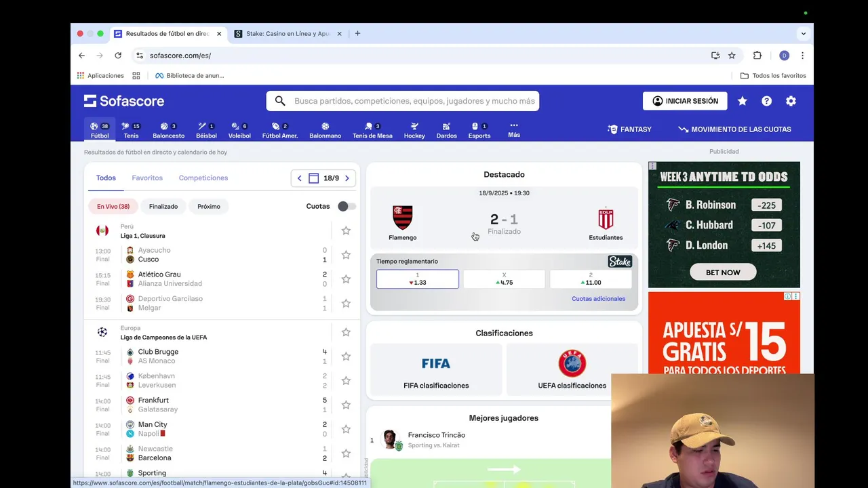Open the calendar date picker 18/9

click(323, 178)
